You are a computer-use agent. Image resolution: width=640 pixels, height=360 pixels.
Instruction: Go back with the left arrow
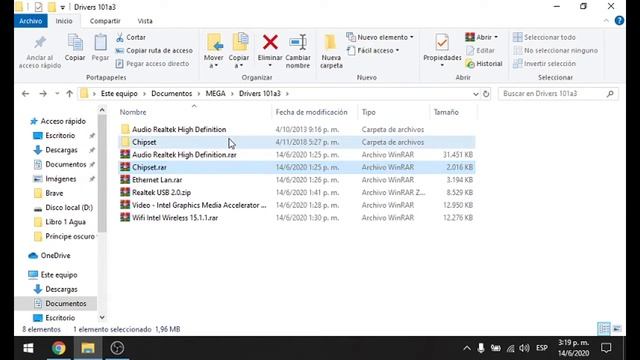[x=25, y=94]
